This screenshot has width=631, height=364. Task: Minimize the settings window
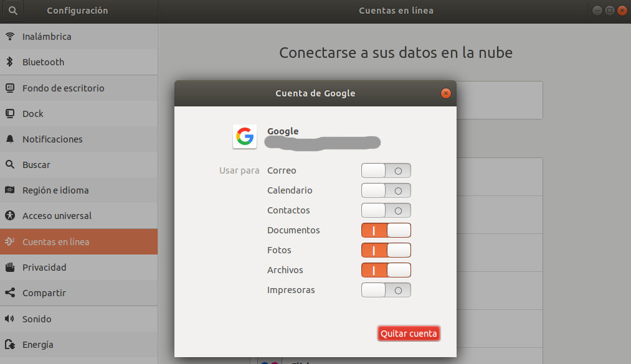pyautogui.click(x=597, y=11)
